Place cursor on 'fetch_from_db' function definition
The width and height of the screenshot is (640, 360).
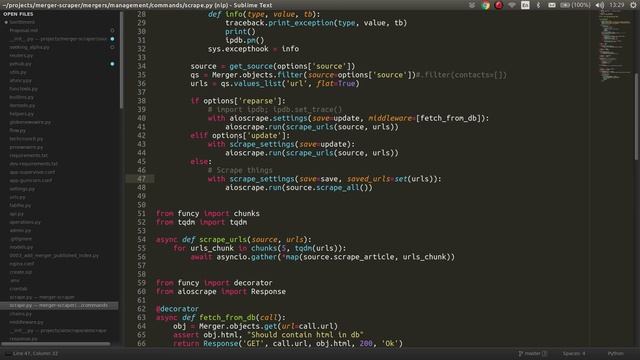tap(228, 318)
